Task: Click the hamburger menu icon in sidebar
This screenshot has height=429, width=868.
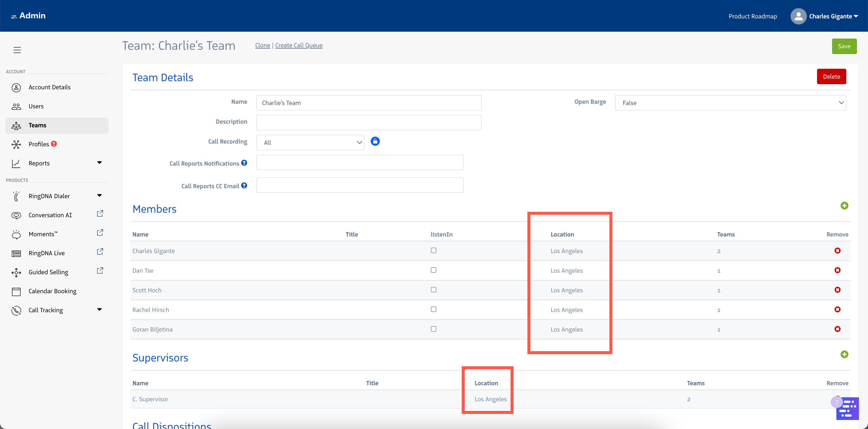Action: click(x=17, y=50)
